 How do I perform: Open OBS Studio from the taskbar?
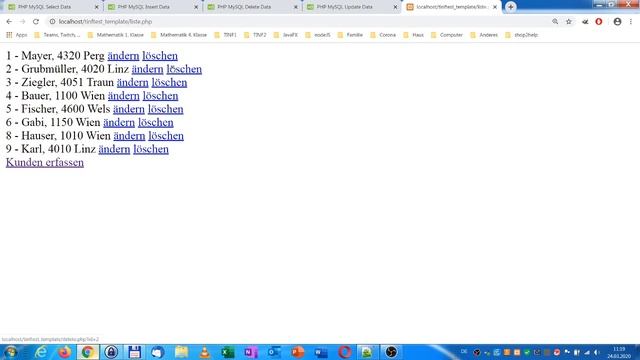pos(391,352)
